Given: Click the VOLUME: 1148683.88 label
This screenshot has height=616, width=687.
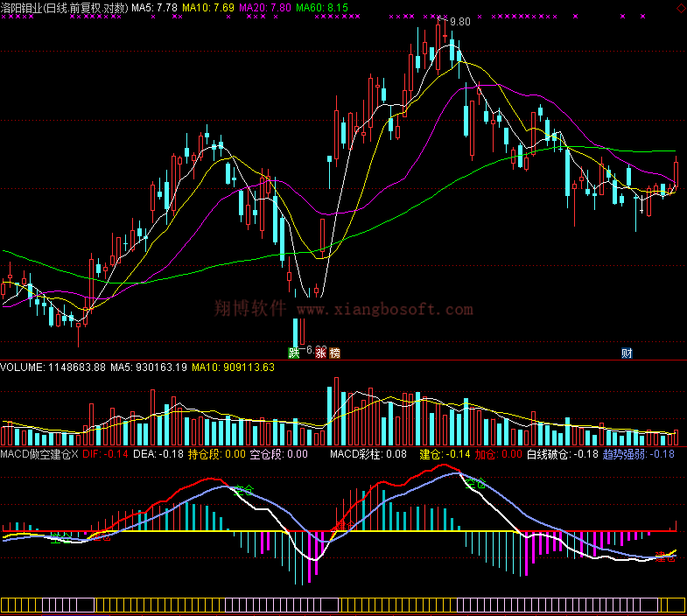Looking at the screenshot, I should (53, 367).
